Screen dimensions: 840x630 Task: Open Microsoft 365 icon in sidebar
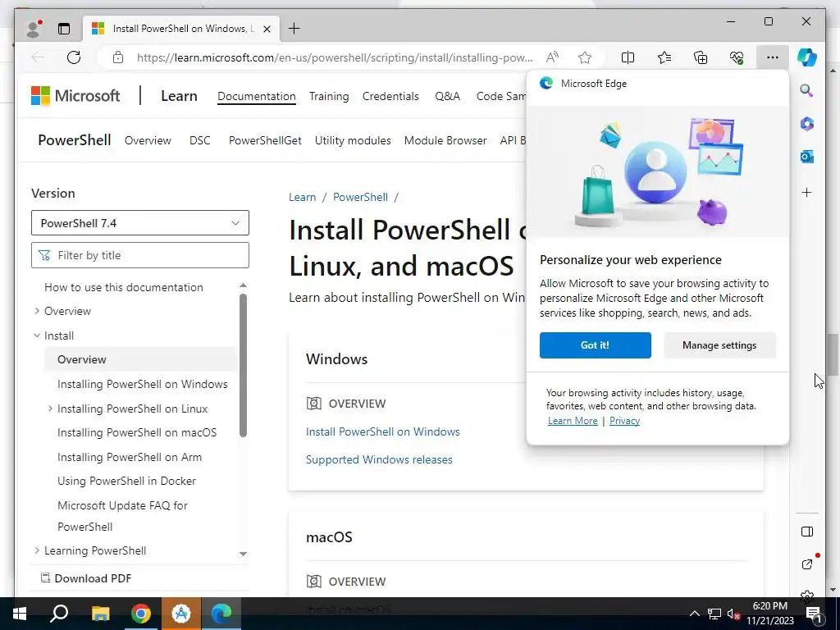807,124
